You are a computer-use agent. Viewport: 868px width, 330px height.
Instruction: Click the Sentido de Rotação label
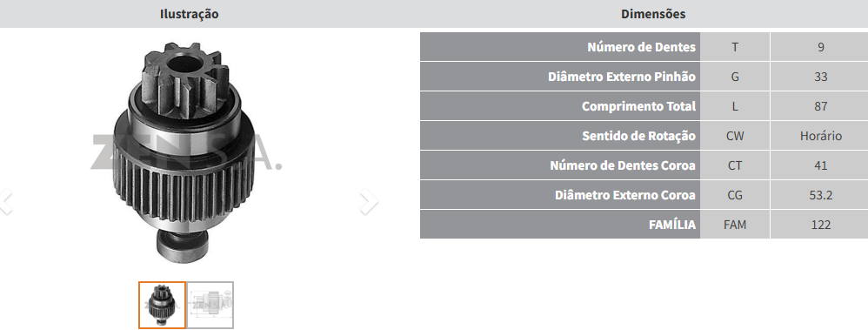[x=638, y=136]
